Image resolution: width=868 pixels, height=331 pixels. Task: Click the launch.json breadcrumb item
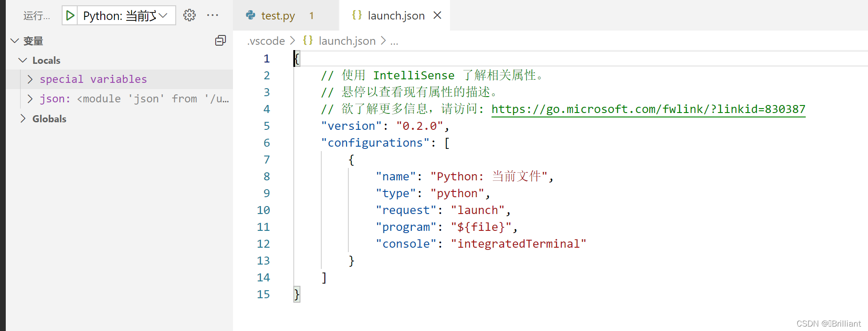coord(347,41)
